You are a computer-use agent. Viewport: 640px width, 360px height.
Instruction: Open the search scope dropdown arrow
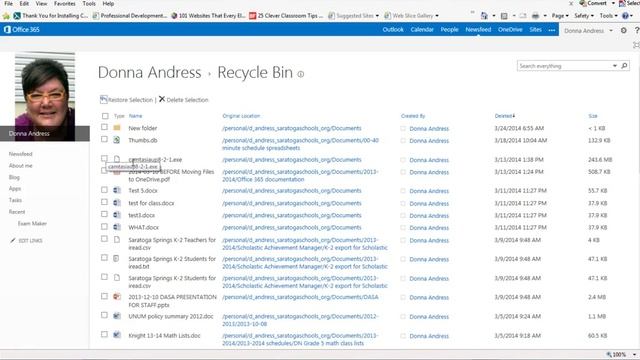(614, 66)
